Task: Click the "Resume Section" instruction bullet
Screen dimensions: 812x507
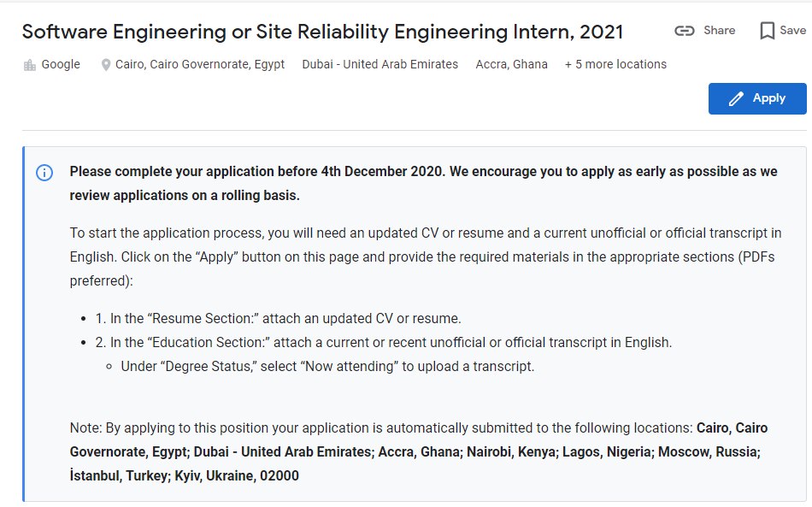Action: pos(278,319)
